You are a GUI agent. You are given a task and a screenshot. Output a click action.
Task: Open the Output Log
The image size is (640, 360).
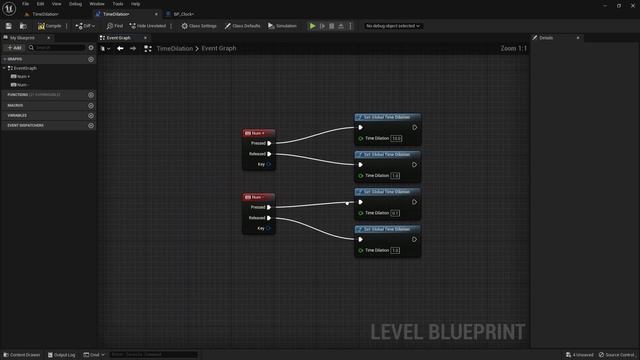[62, 355]
